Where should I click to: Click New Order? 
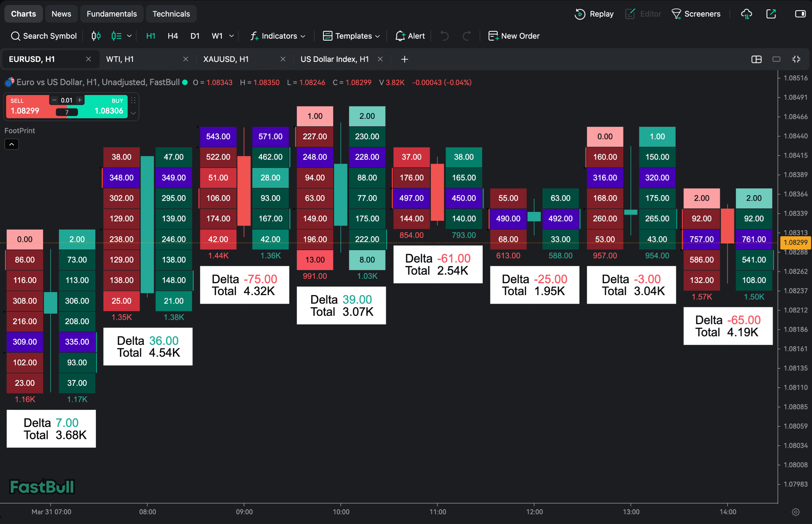(x=514, y=36)
